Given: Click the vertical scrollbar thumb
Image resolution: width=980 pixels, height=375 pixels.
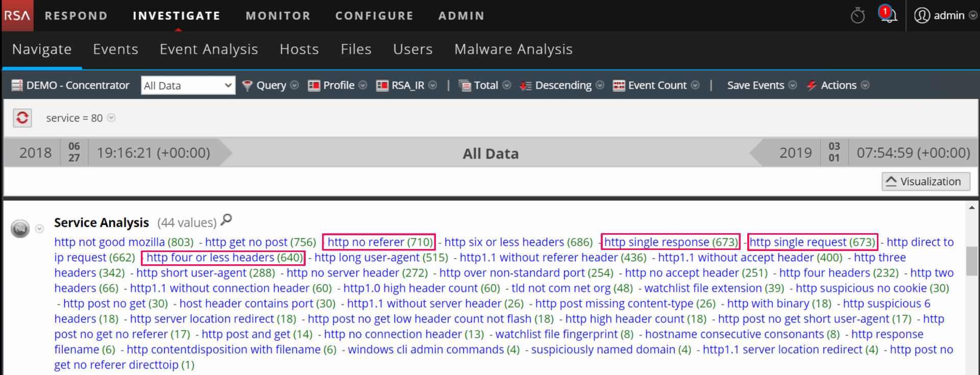Looking at the screenshot, I should tap(971, 260).
